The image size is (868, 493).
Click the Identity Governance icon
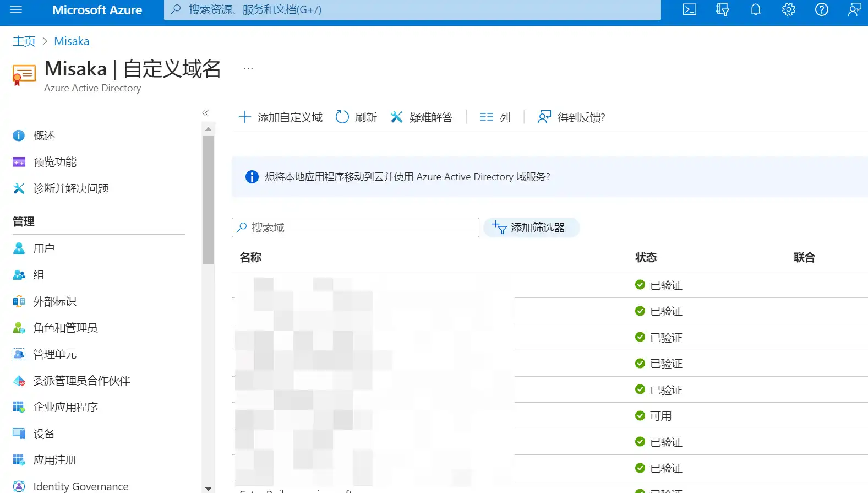19,486
